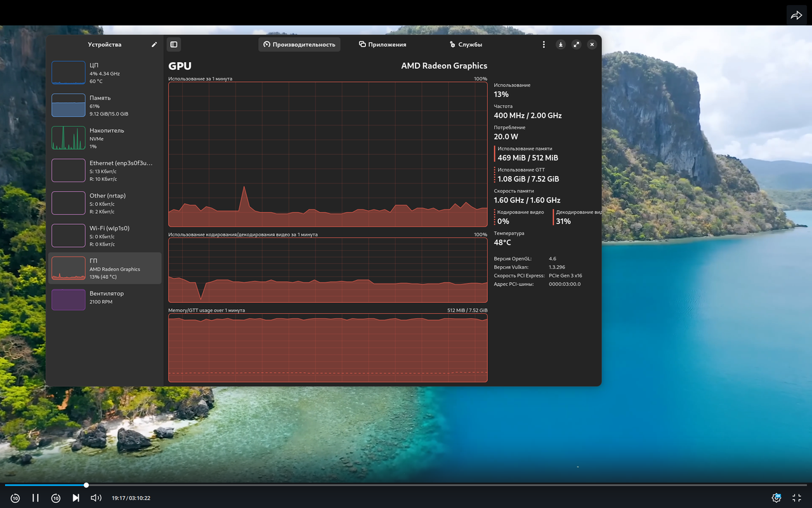
Task: Click the video encode/decode usage graph
Action: pos(328,271)
